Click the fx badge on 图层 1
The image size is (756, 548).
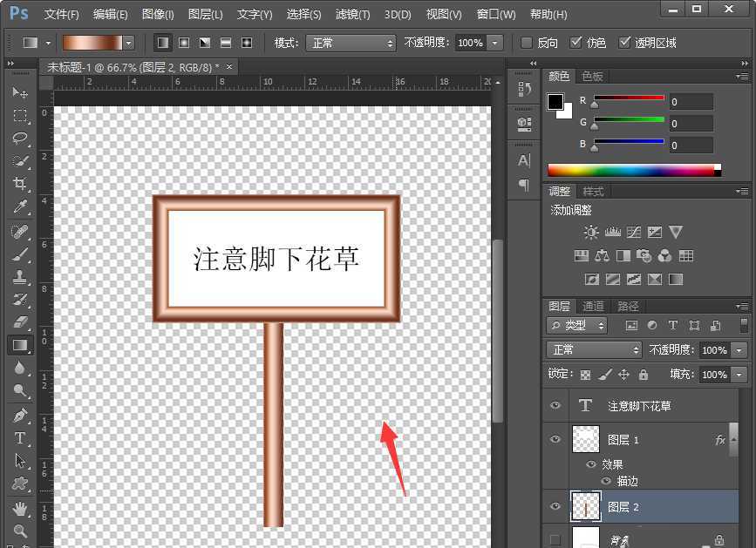(720, 440)
